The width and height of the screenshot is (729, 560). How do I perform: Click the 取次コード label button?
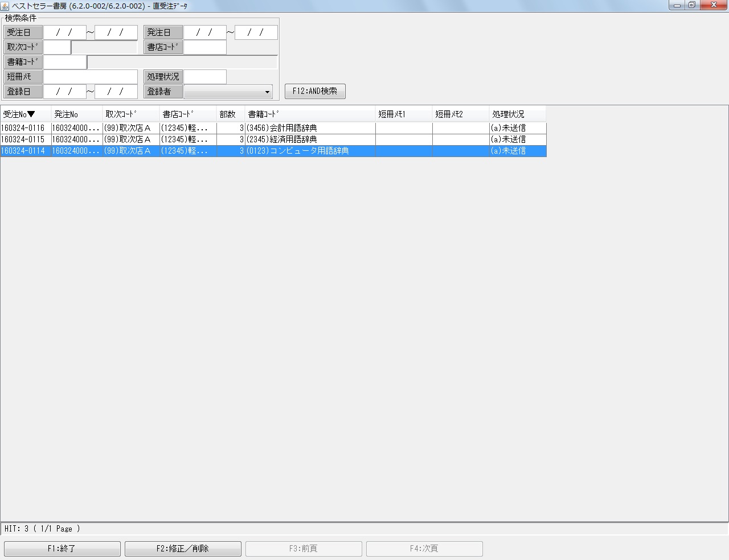(x=23, y=47)
